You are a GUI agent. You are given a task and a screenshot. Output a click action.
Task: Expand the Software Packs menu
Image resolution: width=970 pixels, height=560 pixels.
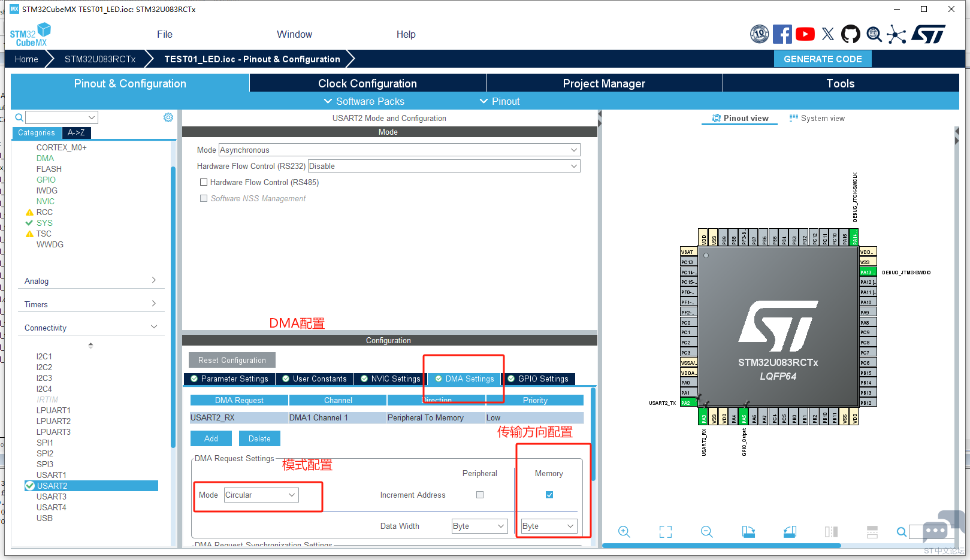click(364, 101)
